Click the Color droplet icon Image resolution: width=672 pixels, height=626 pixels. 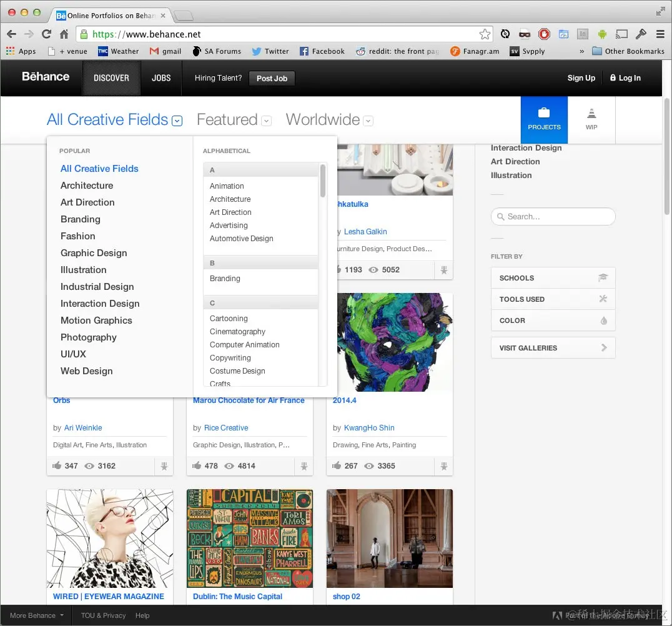(x=604, y=320)
